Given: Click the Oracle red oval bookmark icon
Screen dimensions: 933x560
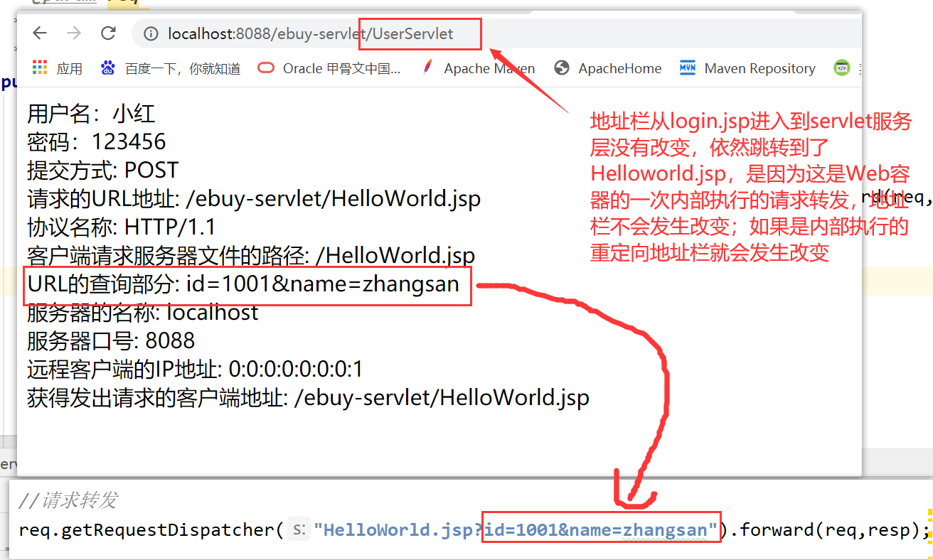Looking at the screenshot, I should coord(266,68).
